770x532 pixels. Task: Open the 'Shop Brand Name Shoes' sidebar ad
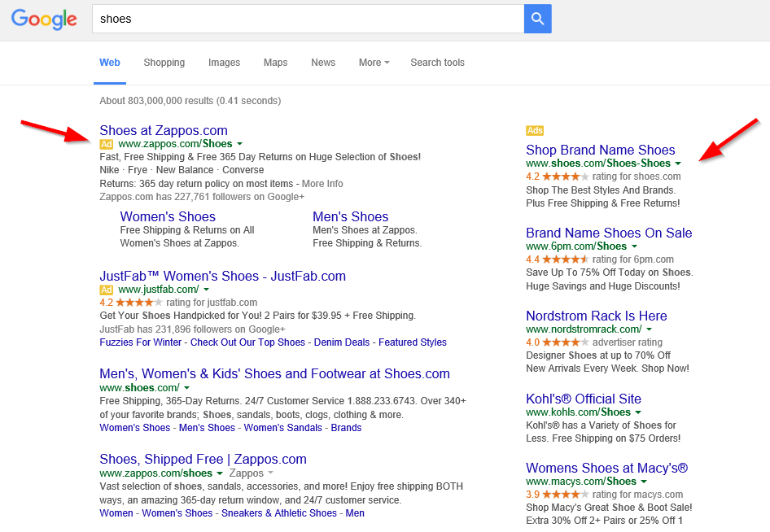pos(601,150)
